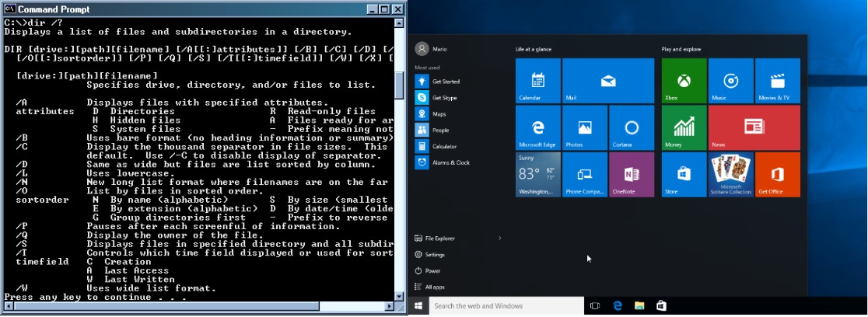Viewport: 868px width, 317px height.
Task: Minimize the Command Prompt window
Action: click(372, 9)
